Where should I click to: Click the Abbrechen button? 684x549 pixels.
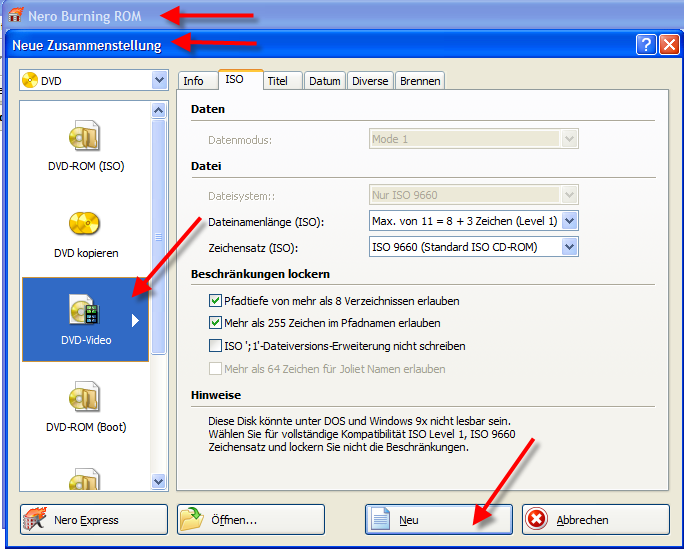coord(596,519)
